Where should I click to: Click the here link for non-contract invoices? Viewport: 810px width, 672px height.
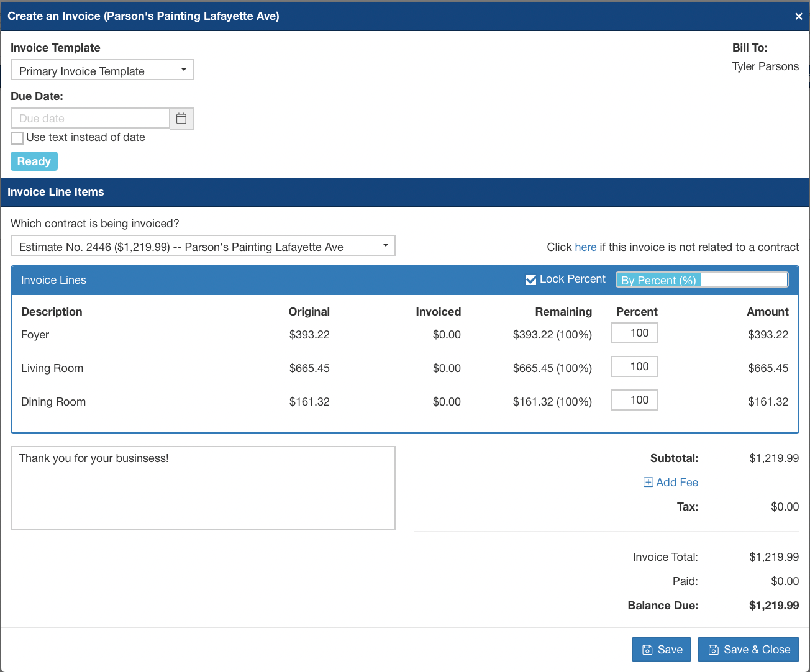point(586,247)
